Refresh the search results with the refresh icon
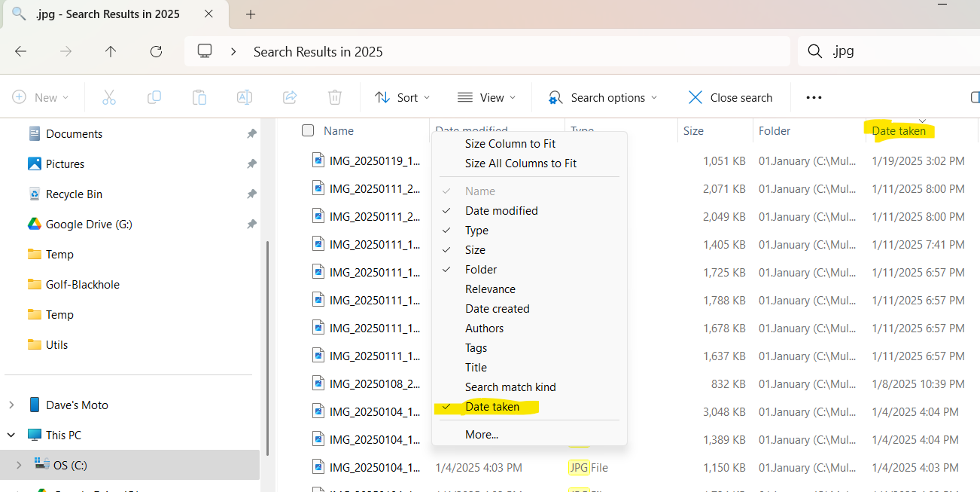 tap(156, 51)
